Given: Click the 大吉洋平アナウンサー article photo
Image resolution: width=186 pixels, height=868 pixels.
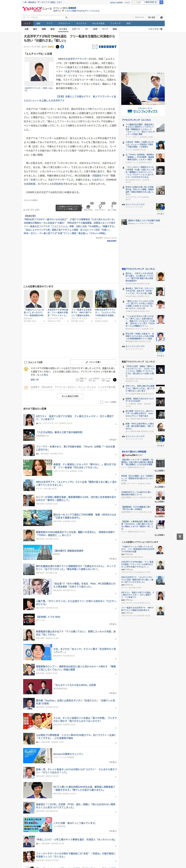Looking at the screenshot, I should 39,72.
